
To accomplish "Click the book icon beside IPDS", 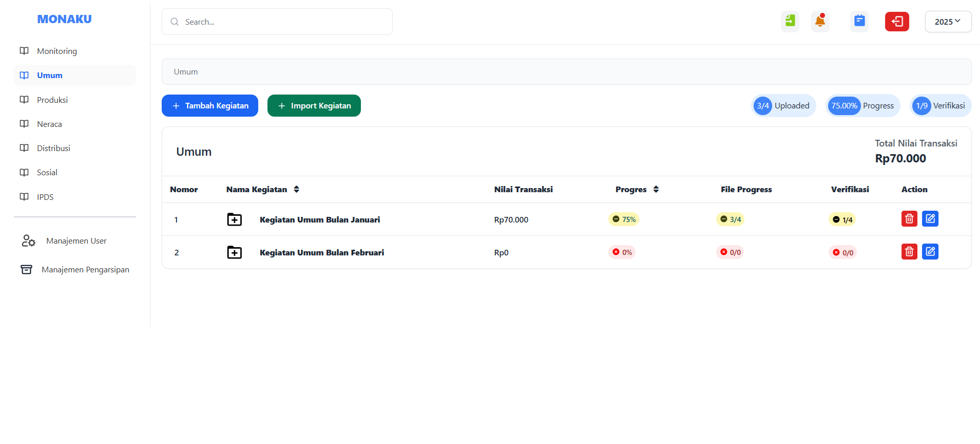I will coord(24,197).
